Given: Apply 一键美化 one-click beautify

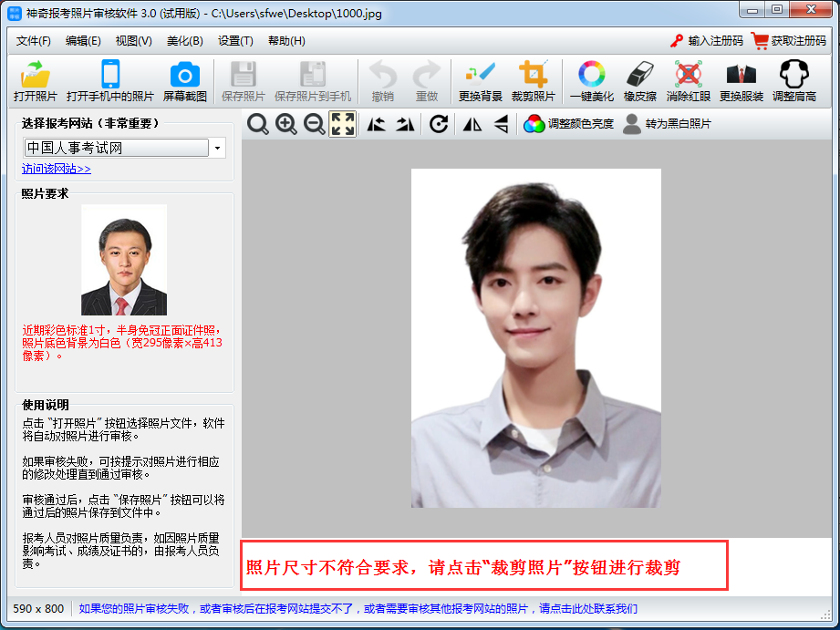Looking at the screenshot, I should (x=591, y=81).
